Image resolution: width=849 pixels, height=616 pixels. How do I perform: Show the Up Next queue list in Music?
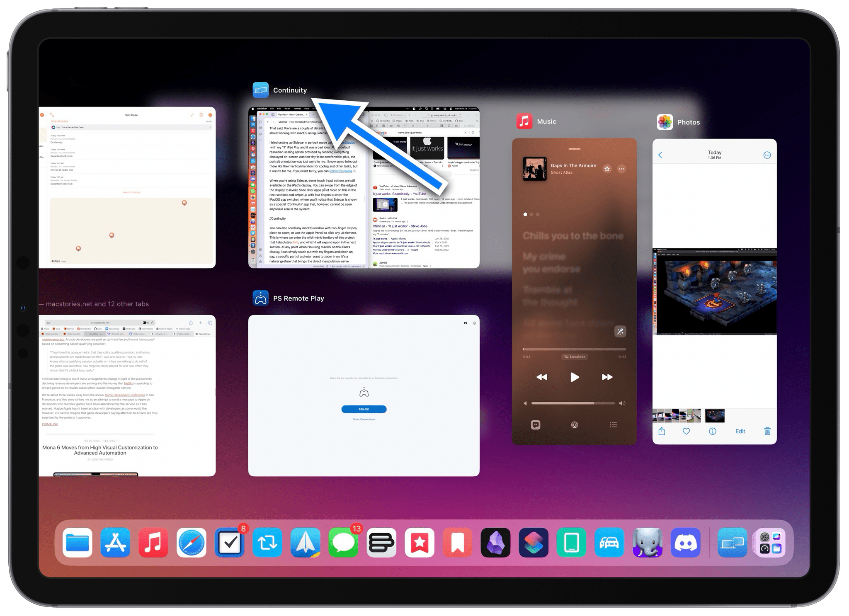click(x=614, y=425)
